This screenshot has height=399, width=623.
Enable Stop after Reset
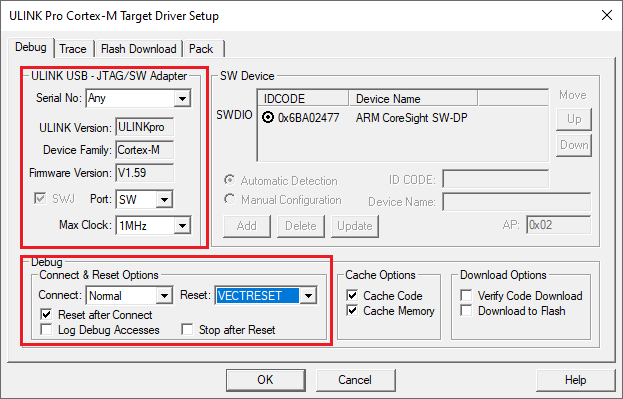tap(187, 330)
